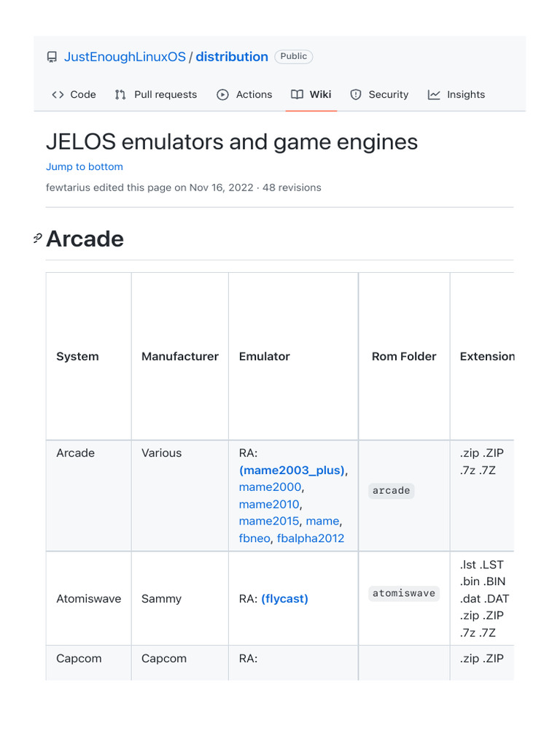
Task: Open the mame2003_plus emulator link
Action: [x=292, y=471]
